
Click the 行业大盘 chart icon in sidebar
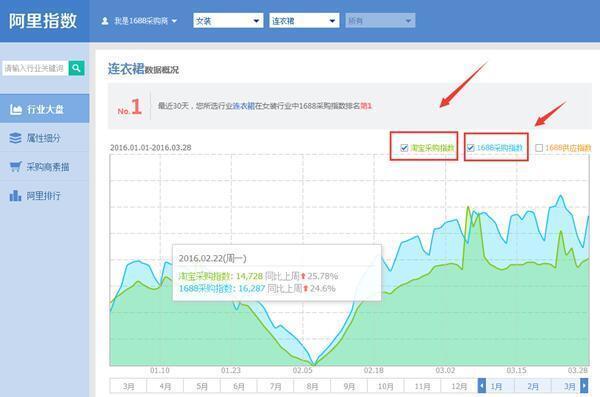tap(16, 109)
